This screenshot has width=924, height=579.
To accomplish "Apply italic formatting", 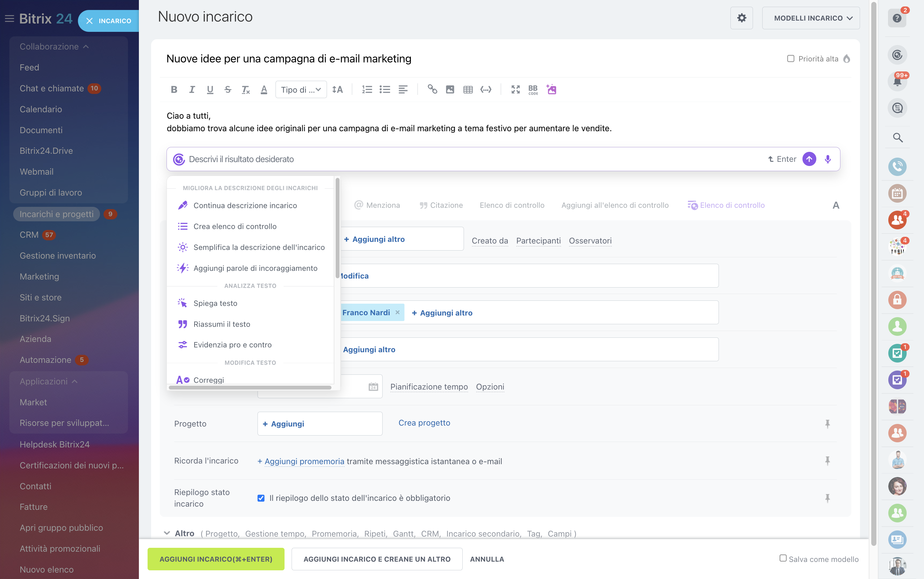I will click(x=192, y=90).
